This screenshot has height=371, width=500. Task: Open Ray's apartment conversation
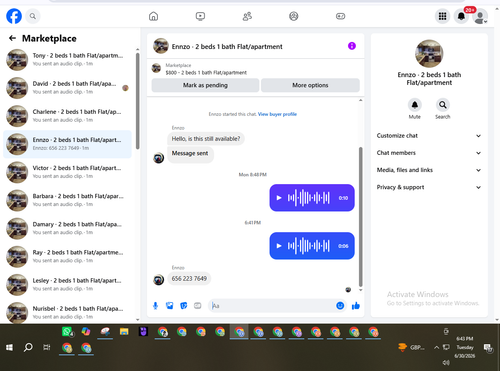click(67, 256)
